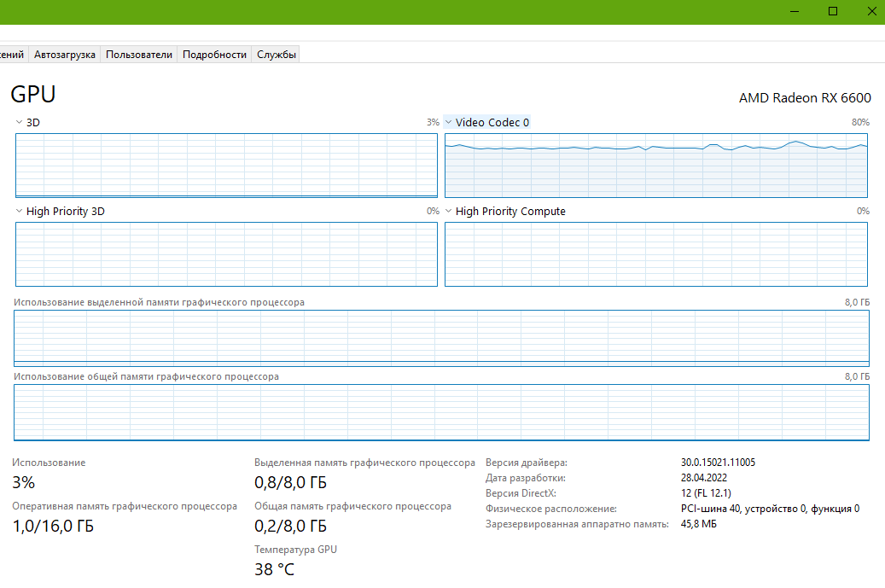Image resolution: width=885 pixels, height=588 pixels.
Task: Click the GPU temperature 38 °C reading
Action: [x=274, y=569]
